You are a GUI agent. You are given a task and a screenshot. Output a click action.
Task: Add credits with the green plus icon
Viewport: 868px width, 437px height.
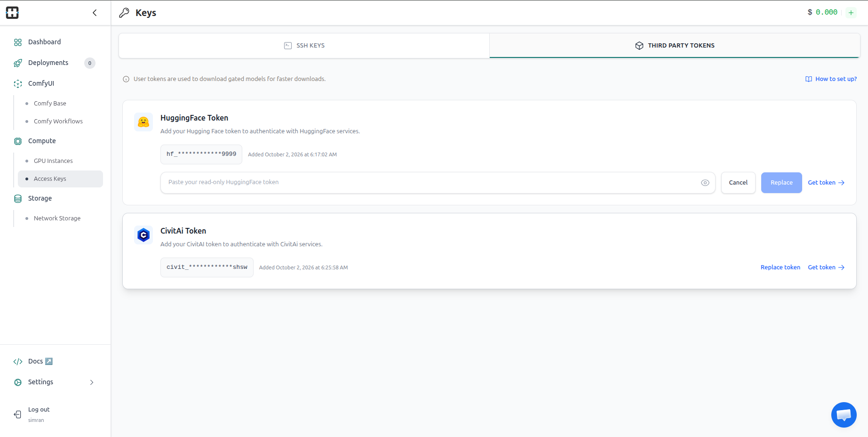[x=851, y=13]
